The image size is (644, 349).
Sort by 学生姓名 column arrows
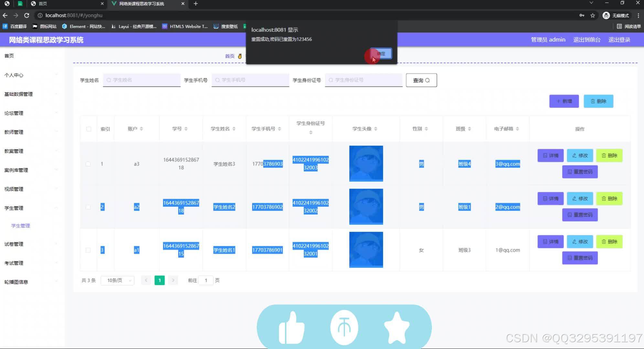(x=234, y=129)
